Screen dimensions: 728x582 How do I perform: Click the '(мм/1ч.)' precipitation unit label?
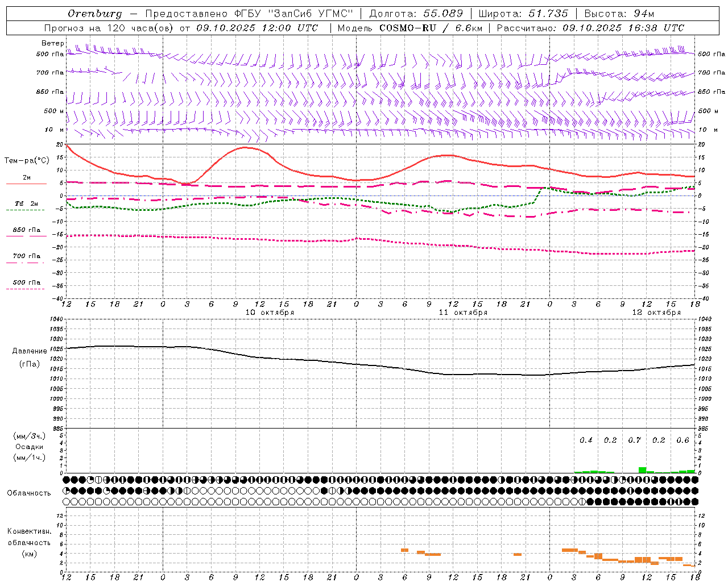tap(30, 458)
